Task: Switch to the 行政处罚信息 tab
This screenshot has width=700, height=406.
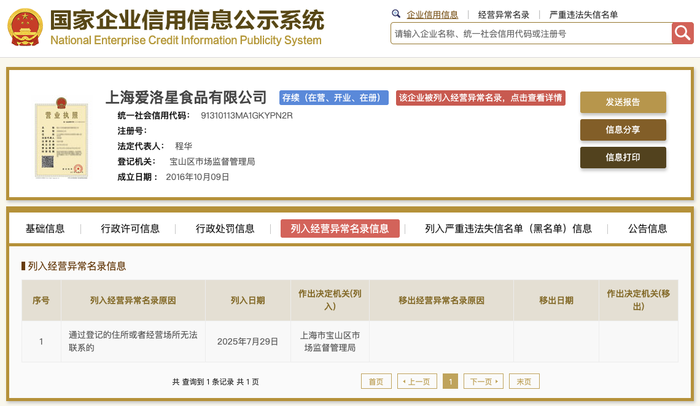Action: click(225, 229)
